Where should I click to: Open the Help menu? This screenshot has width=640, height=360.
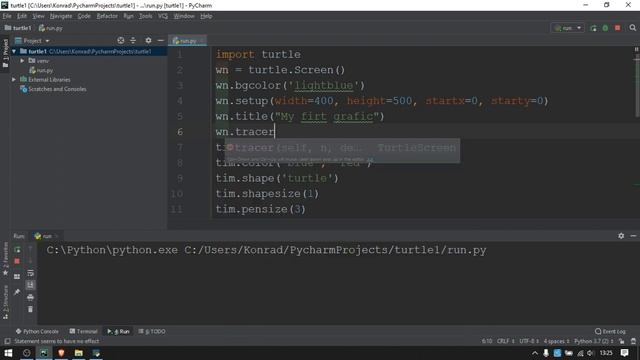[x=206, y=16]
